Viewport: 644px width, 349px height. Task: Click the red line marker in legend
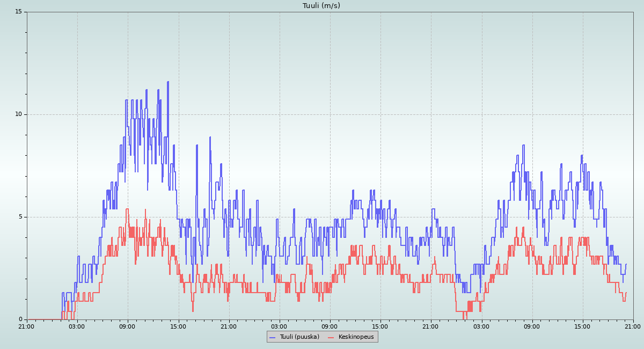[x=331, y=337]
